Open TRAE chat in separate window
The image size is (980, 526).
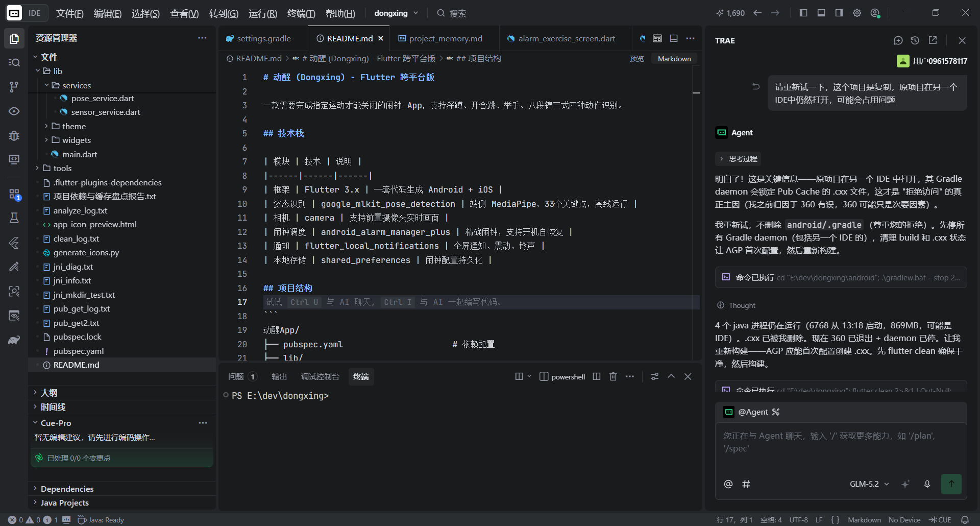(x=933, y=40)
